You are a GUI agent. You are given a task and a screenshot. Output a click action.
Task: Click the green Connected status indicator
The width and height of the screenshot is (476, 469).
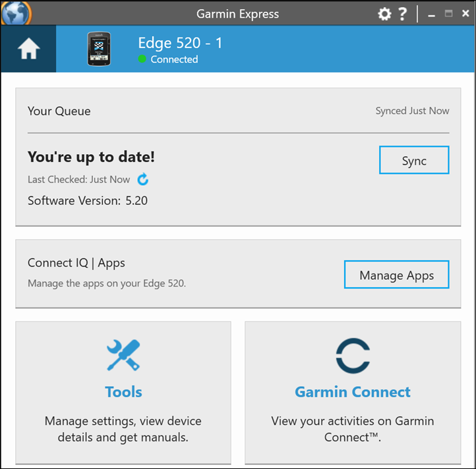click(142, 59)
